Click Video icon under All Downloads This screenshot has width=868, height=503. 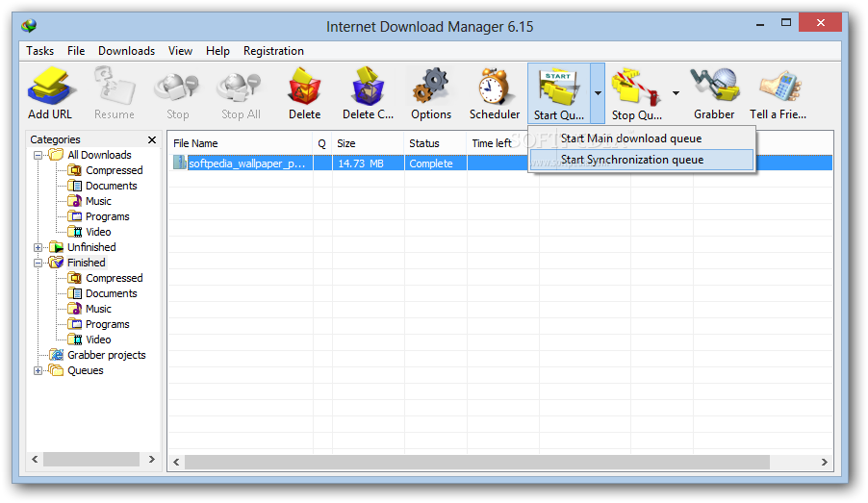pyautogui.click(x=75, y=232)
